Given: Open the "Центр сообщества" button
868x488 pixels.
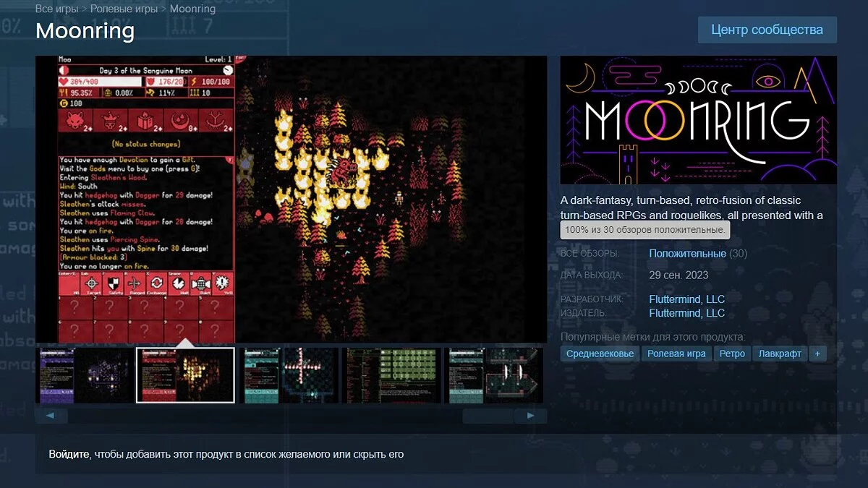Looking at the screenshot, I should (x=767, y=30).
